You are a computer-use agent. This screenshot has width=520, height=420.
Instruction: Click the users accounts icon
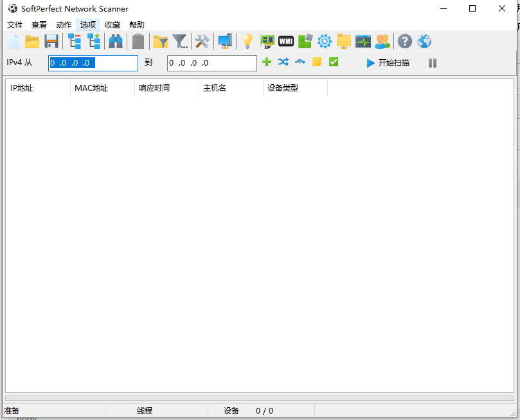(x=382, y=41)
